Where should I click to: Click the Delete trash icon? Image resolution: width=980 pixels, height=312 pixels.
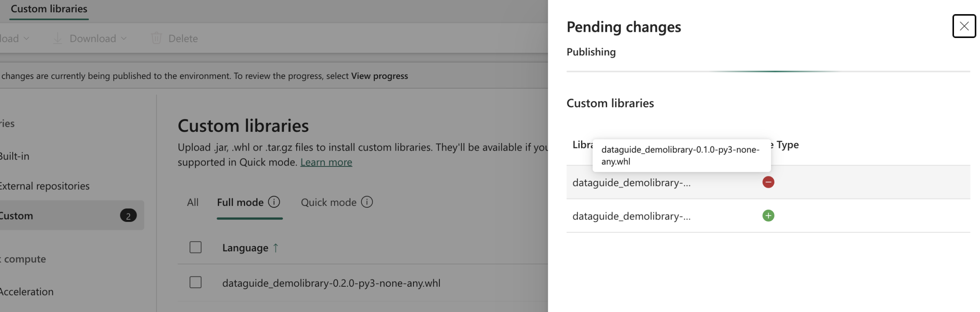pyautogui.click(x=156, y=38)
